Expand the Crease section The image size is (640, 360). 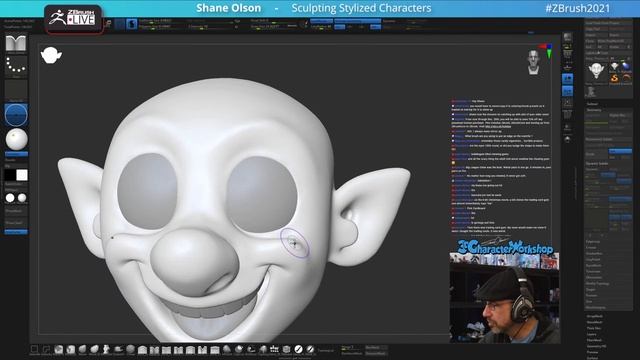click(x=591, y=247)
